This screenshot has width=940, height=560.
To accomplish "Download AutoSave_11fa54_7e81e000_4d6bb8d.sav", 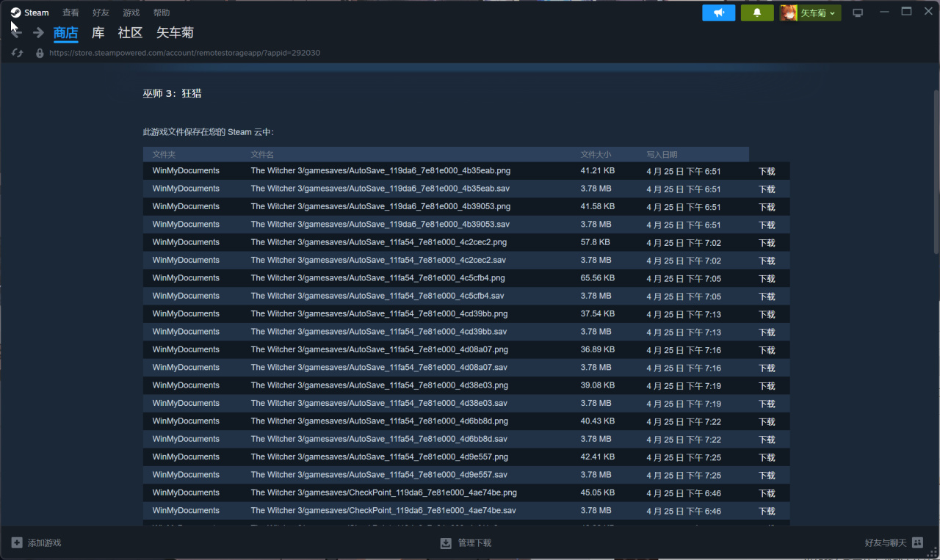I will (x=767, y=439).
